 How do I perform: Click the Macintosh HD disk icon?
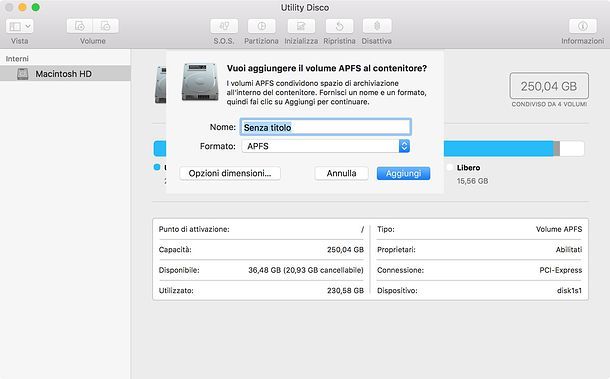[23, 74]
